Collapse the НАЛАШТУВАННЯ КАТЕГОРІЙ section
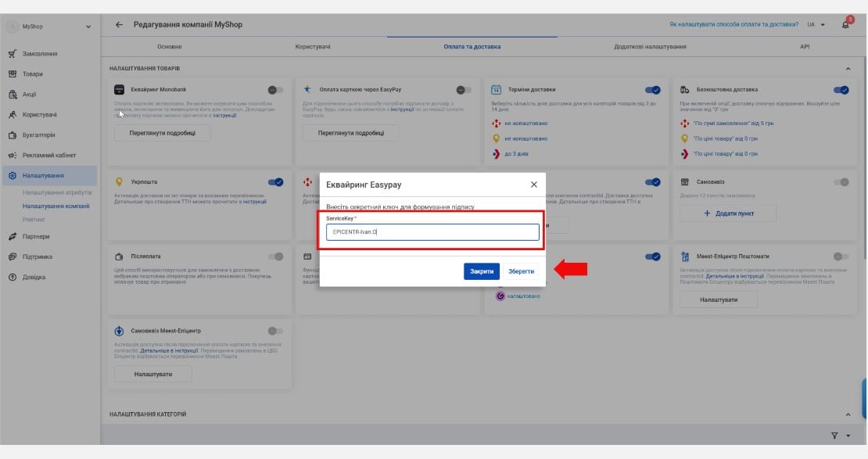This screenshot has width=868, height=459. (848, 414)
